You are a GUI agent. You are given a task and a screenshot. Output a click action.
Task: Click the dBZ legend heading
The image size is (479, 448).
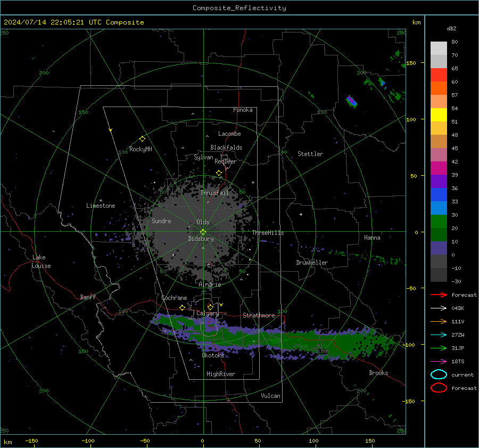coord(451,29)
